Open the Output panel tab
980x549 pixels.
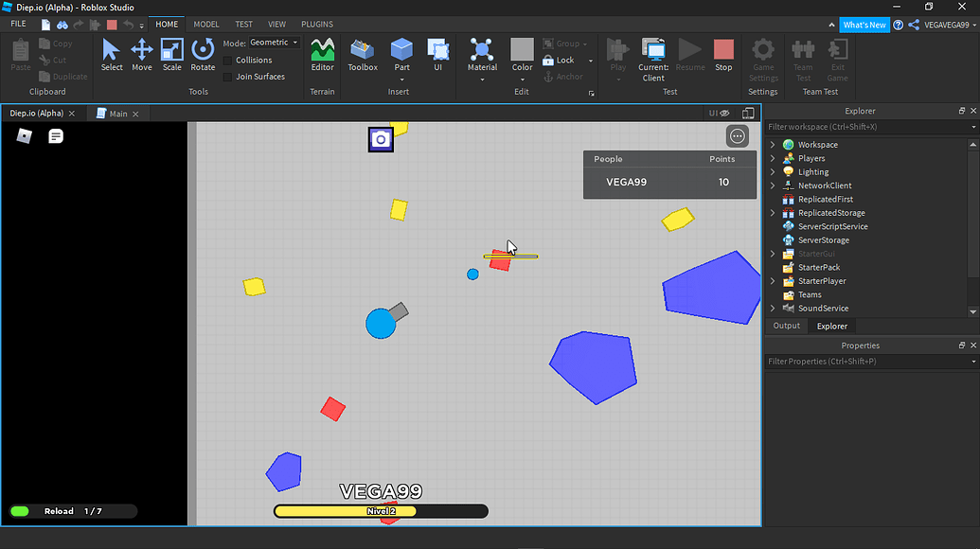pos(786,325)
